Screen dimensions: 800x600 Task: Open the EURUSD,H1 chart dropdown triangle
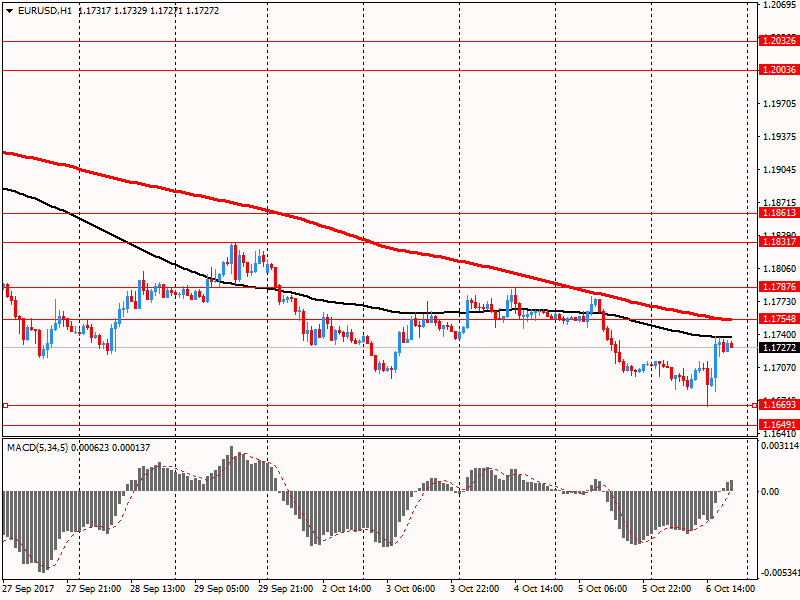[x=10, y=11]
